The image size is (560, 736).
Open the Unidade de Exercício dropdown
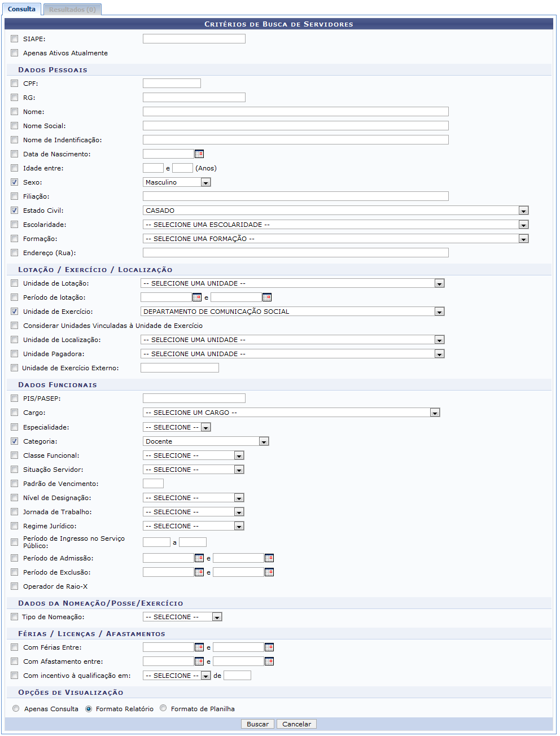(x=439, y=312)
